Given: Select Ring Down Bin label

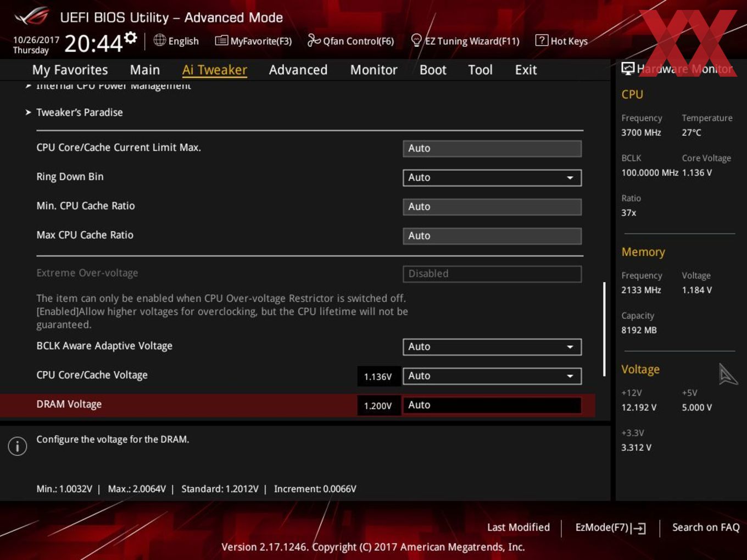Looking at the screenshot, I should tap(70, 177).
